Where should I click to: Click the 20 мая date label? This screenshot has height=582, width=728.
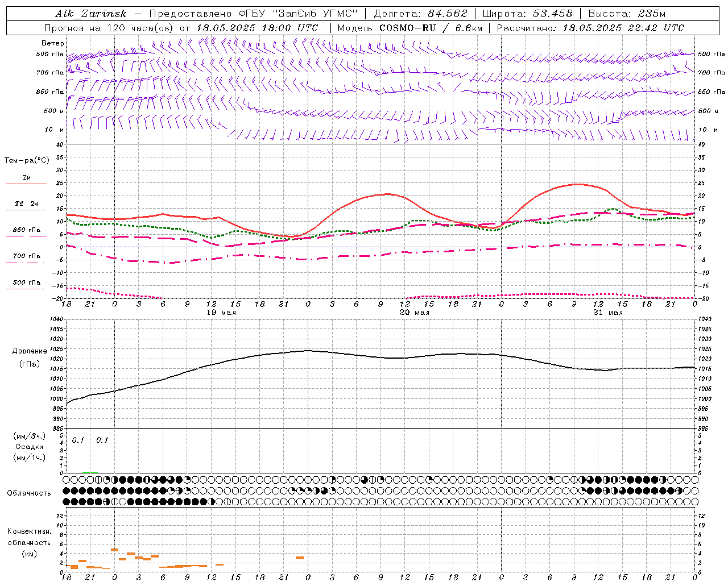[x=415, y=313]
